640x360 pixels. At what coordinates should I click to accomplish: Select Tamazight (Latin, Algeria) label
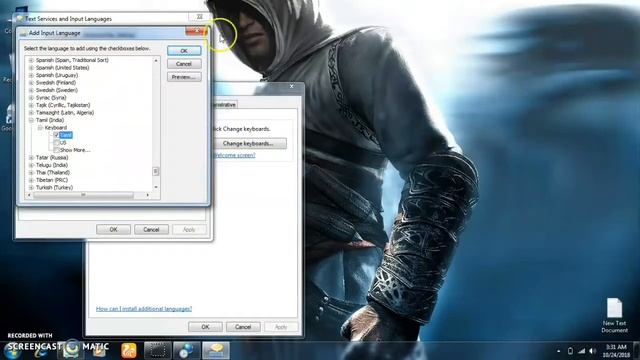64,113
